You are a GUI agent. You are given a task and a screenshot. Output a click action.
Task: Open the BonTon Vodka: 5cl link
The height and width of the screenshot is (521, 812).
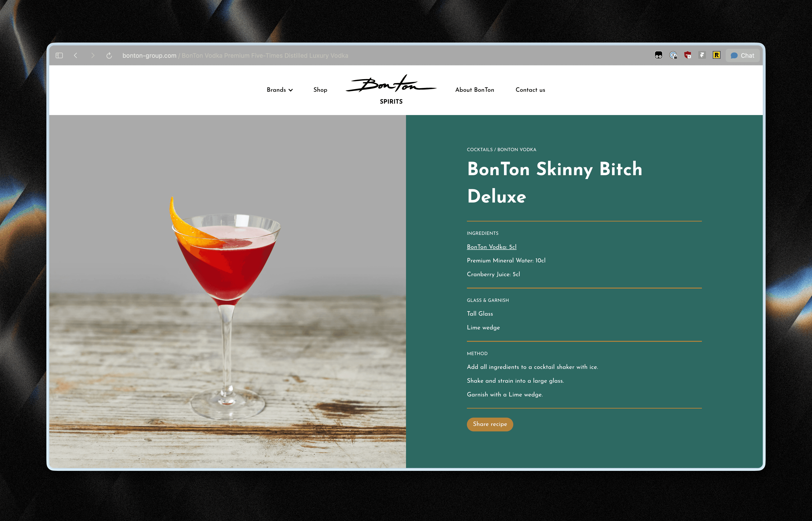491,247
